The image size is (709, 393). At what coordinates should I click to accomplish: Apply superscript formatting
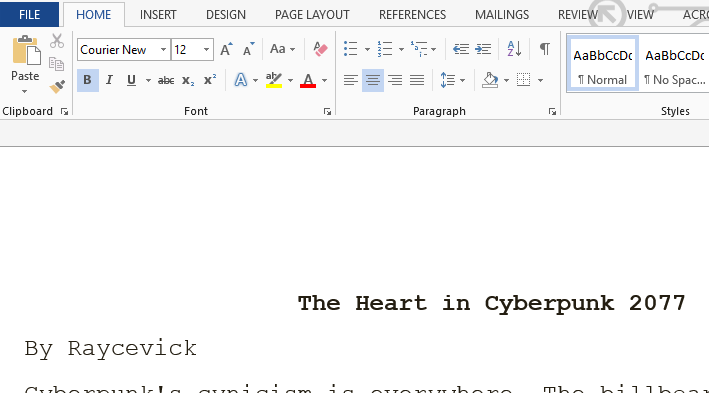click(210, 80)
